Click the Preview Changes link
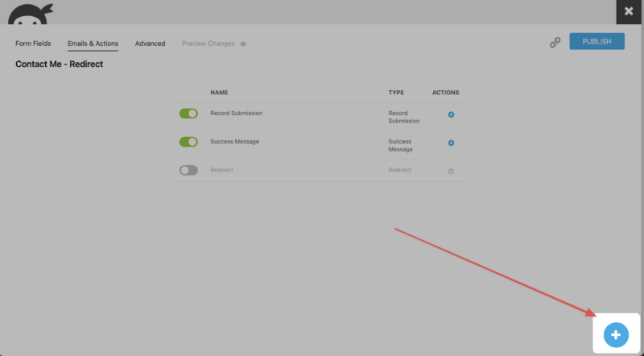Screen dimensions: 644x356 click(208, 43)
